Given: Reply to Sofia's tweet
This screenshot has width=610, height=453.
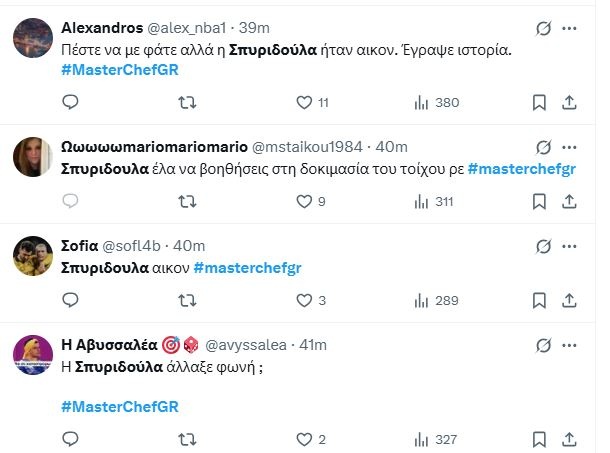Looking at the screenshot, I should (x=70, y=301).
